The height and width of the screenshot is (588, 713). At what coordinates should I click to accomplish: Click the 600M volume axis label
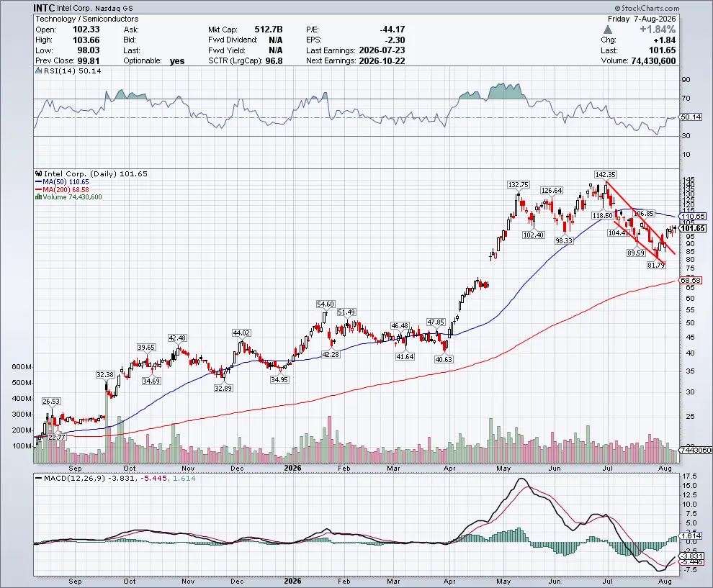tap(22, 367)
